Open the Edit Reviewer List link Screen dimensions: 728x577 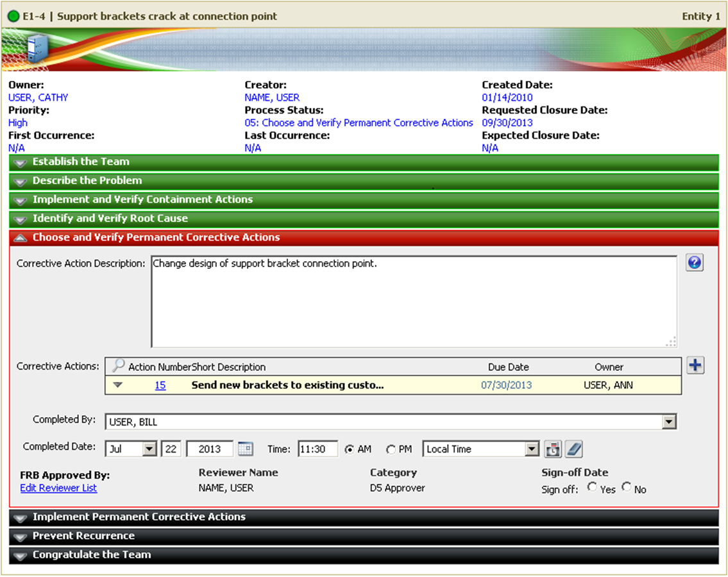coord(58,488)
